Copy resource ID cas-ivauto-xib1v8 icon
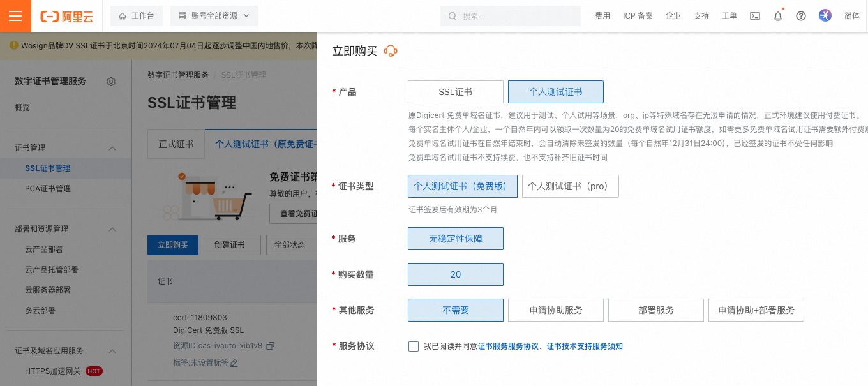This screenshot has height=386, width=868. coord(270,346)
